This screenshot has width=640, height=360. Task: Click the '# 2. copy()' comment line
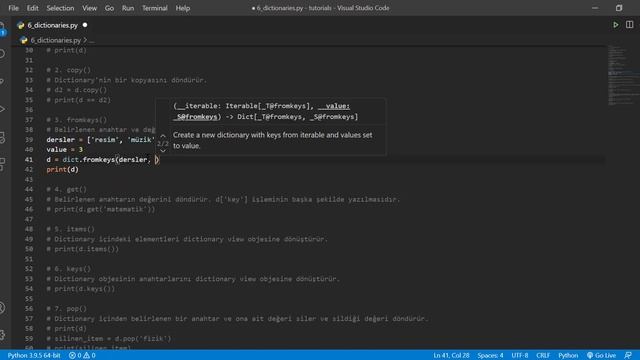(69, 70)
